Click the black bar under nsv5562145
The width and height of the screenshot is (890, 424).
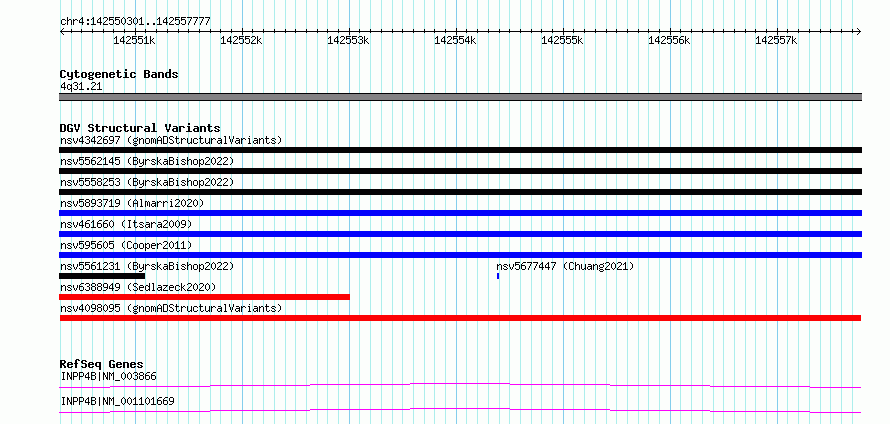[460, 171]
